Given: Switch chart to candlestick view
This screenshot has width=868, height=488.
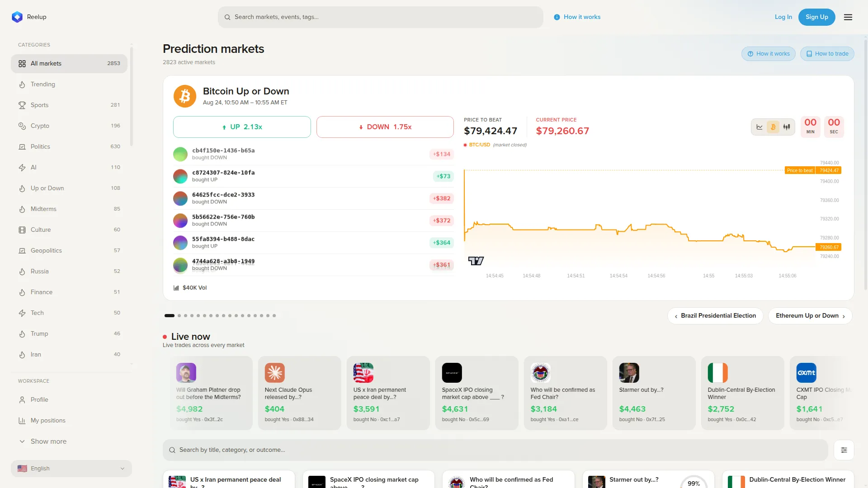Looking at the screenshot, I should click(787, 127).
